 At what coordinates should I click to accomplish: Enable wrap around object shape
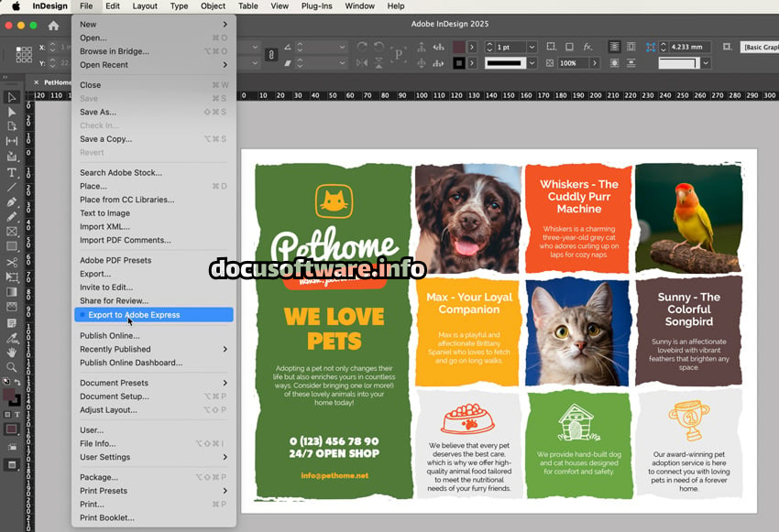pyautogui.click(x=615, y=63)
